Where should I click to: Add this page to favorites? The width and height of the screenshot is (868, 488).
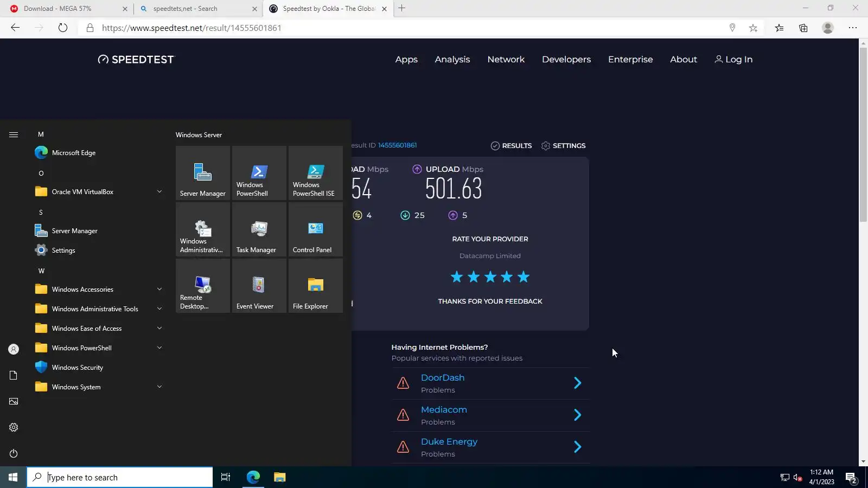point(753,28)
